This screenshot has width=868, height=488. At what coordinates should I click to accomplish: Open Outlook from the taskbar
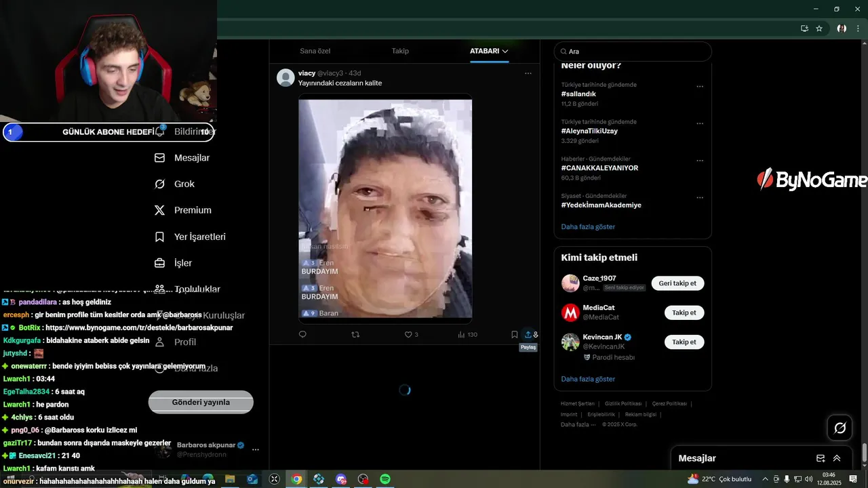pyautogui.click(x=252, y=479)
